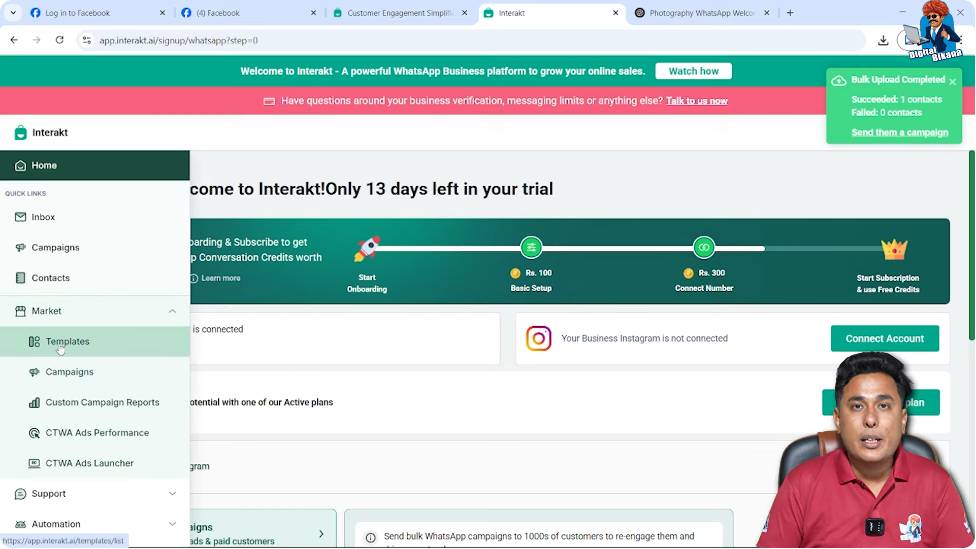Image resolution: width=976 pixels, height=549 pixels.
Task: Click the page vertical scrollbar
Action: coord(972,246)
